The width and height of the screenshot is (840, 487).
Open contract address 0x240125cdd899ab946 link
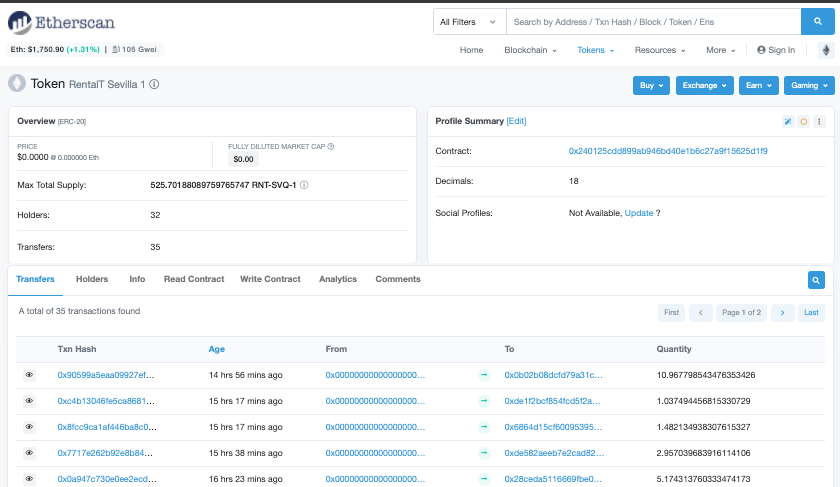(668, 151)
